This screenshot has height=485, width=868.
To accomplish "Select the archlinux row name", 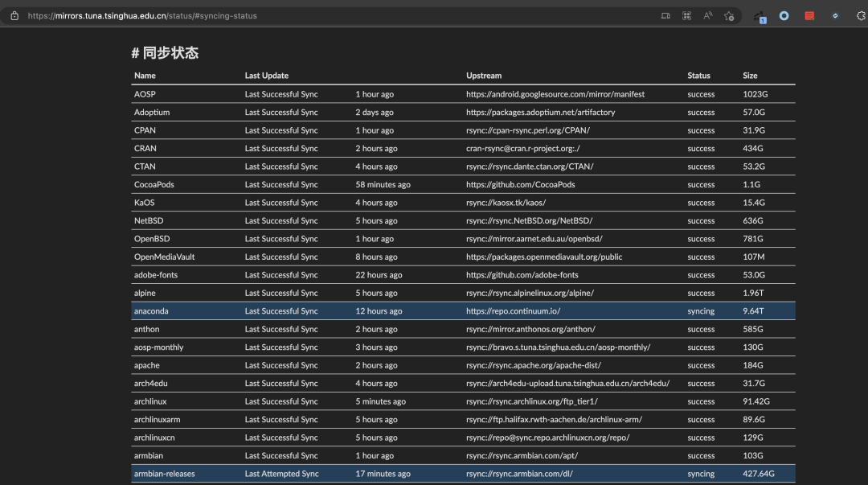I will [150, 401].
